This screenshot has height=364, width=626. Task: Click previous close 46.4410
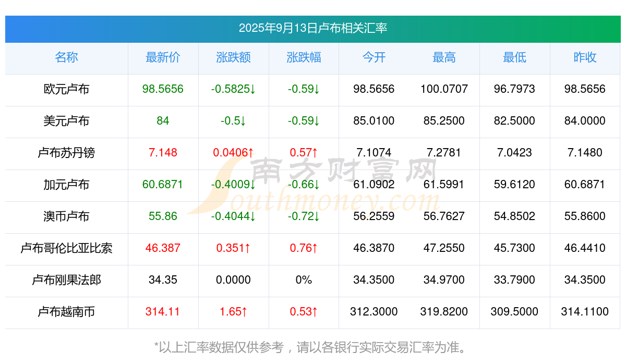click(x=585, y=248)
